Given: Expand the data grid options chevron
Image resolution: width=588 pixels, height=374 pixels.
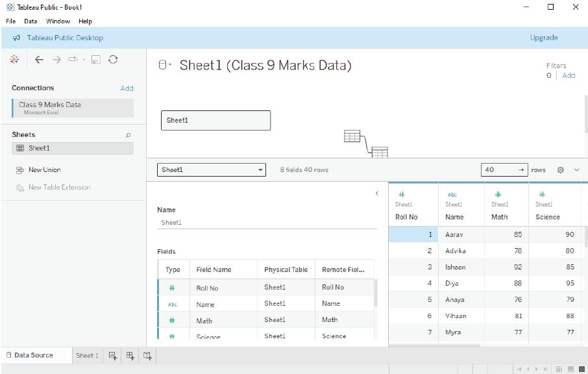Looking at the screenshot, I should (577, 170).
